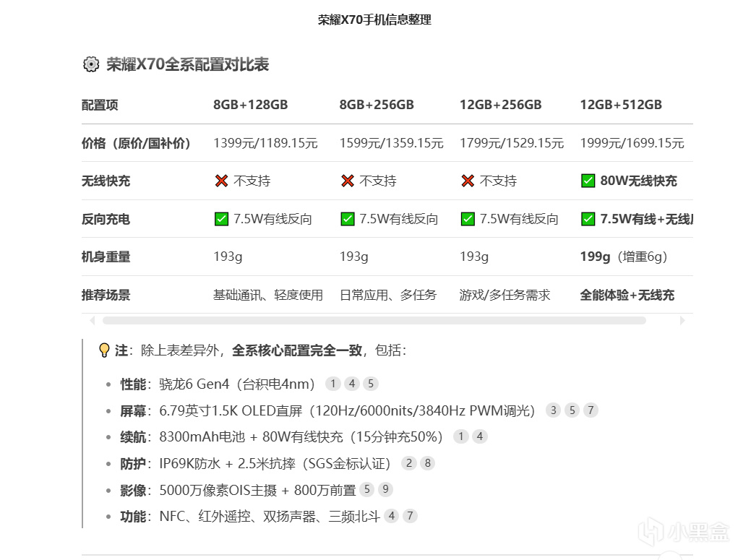Open citation 3 on the 屏幕 line
Image resolution: width=751 pixels, height=560 pixels.
[x=553, y=410]
